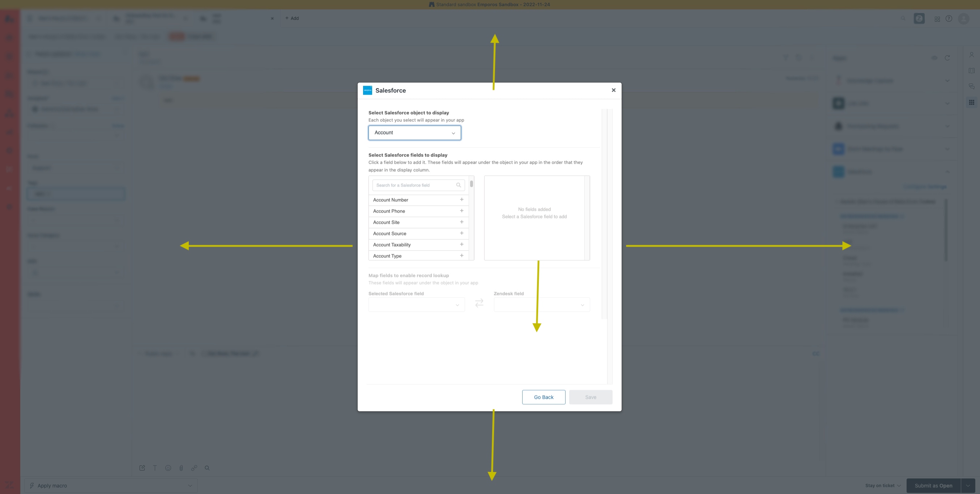Click the Submit as Open button
The width and height of the screenshot is (980, 494).
[933, 486]
